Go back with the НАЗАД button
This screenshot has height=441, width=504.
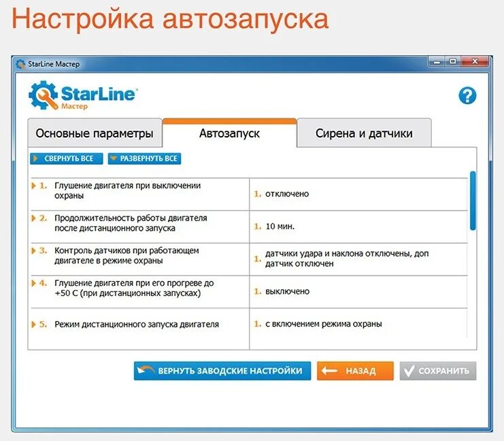click(355, 371)
